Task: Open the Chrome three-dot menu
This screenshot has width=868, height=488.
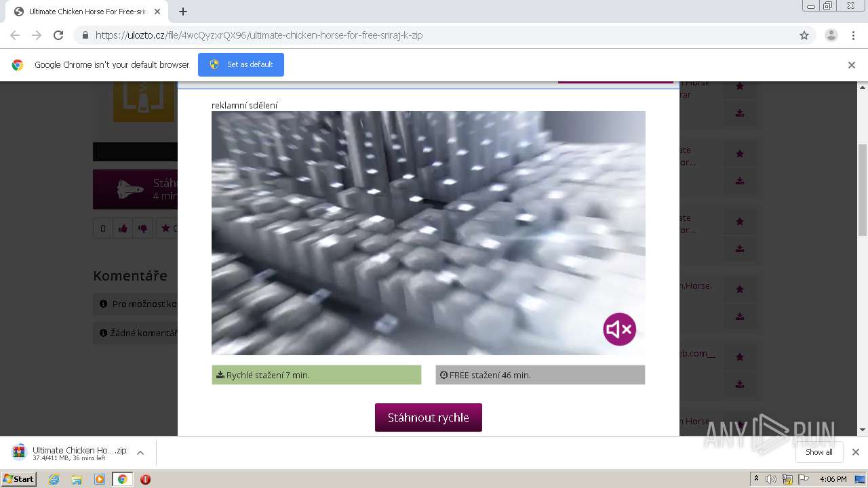Action: 854,35
